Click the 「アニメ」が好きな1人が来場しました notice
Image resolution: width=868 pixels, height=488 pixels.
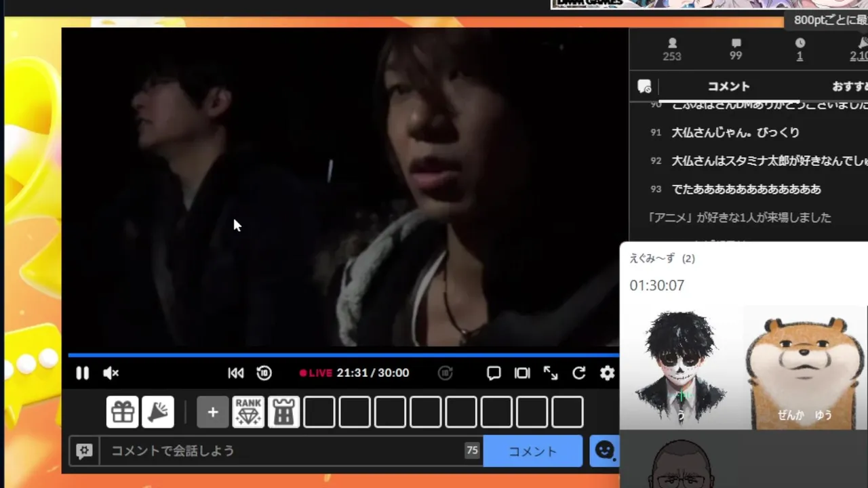[x=739, y=218]
